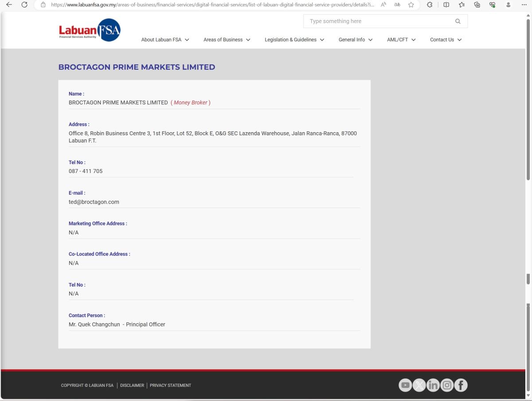Open the Privacy Statement link
The height and width of the screenshot is (401, 532).
170,385
